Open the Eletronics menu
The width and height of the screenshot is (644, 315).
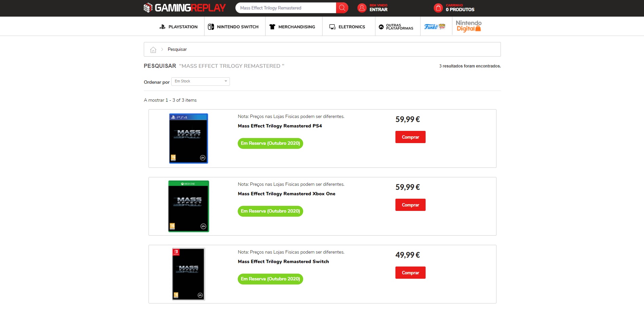pos(352,27)
